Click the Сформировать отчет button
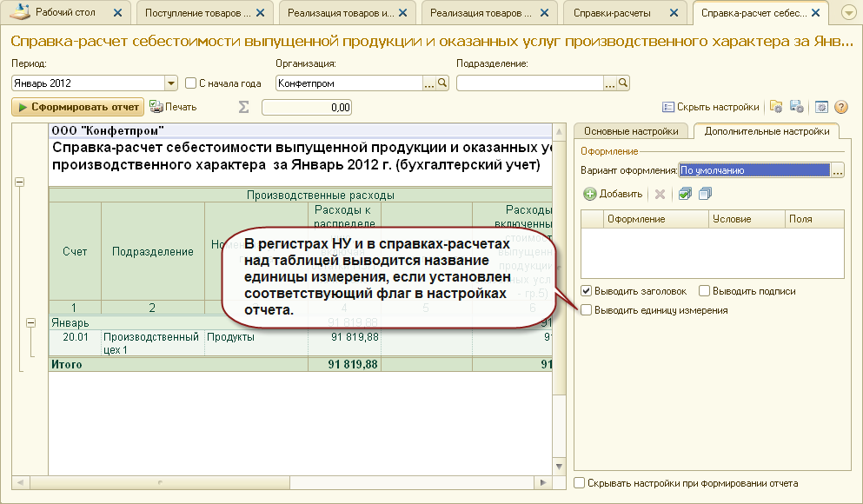 tap(77, 107)
